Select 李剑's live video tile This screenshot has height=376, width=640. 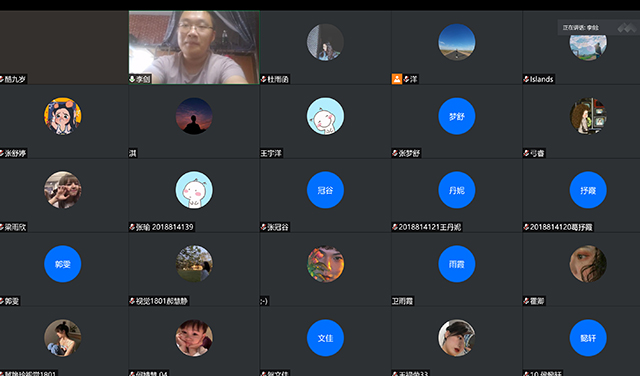pos(194,47)
